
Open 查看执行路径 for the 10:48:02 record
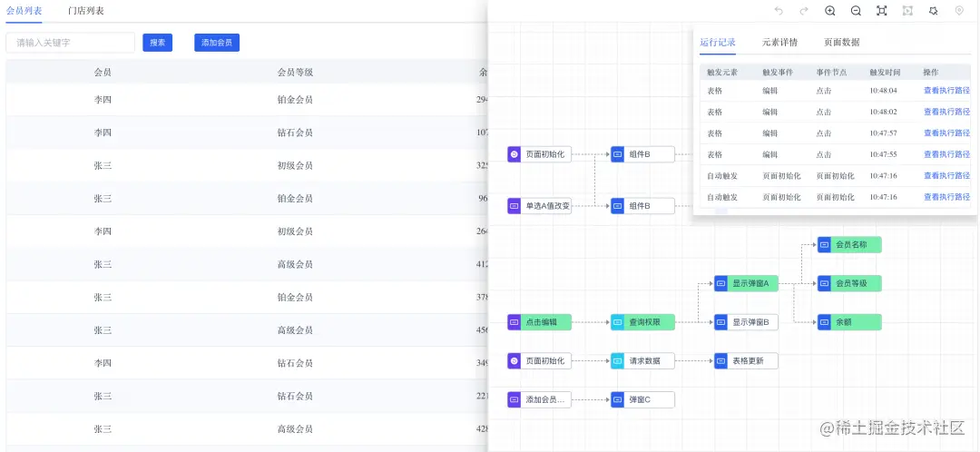coord(946,112)
